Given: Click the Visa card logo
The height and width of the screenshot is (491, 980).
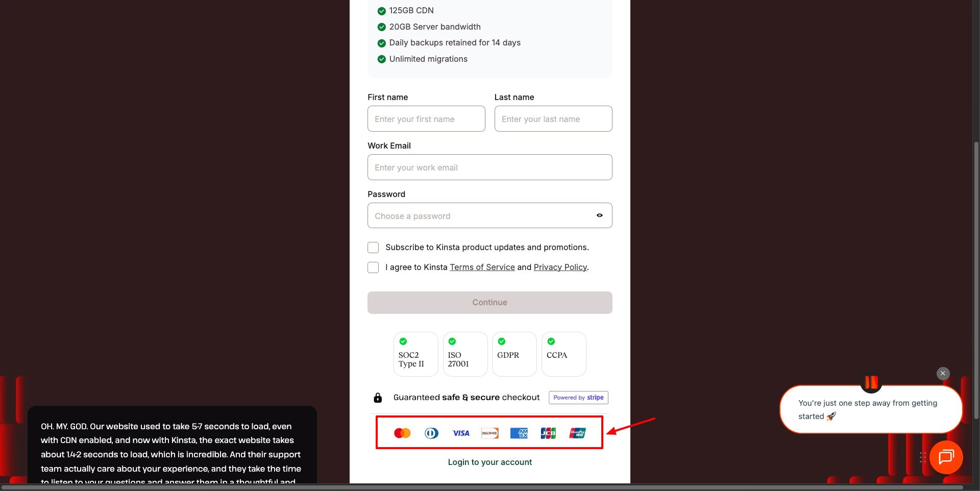Looking at the screenshot, I should (461, 433).
